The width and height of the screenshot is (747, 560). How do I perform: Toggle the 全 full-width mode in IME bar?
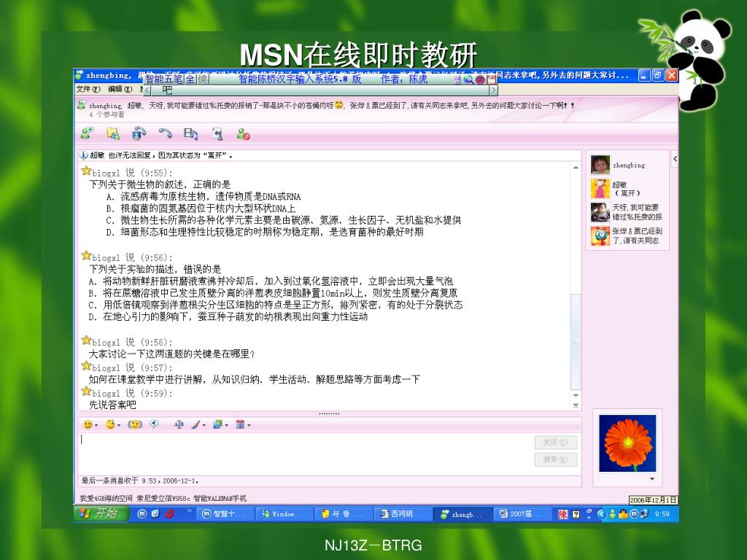[x=190, y=79]
